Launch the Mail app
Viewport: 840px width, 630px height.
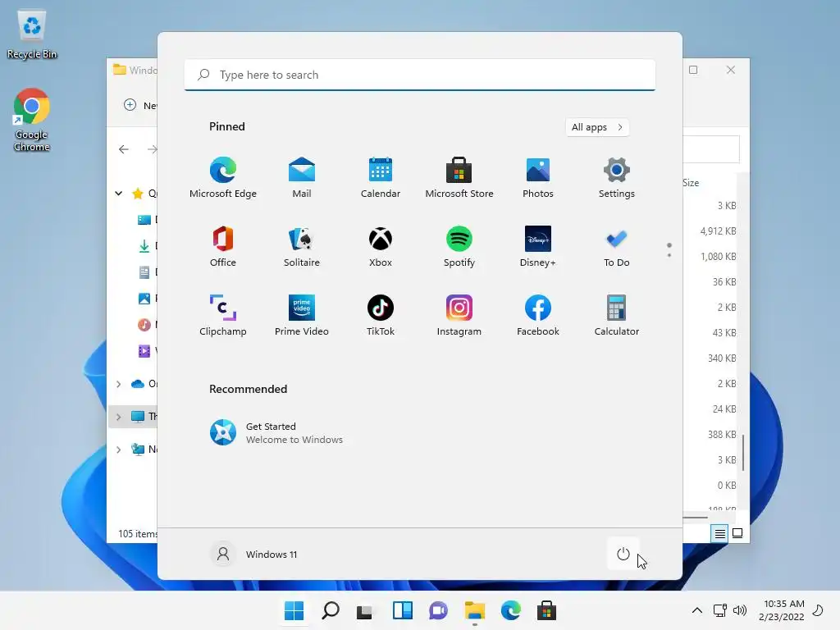302,178
